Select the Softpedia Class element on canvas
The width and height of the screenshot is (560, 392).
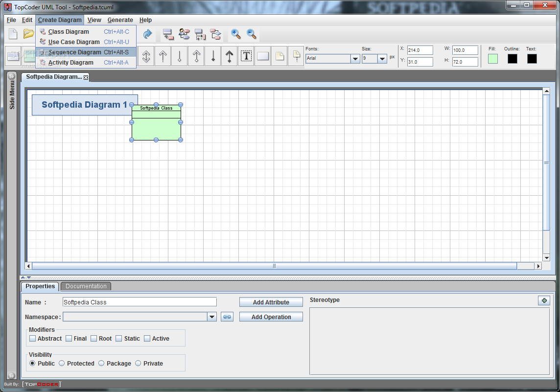pyautogui.click(x=156, y=122)
